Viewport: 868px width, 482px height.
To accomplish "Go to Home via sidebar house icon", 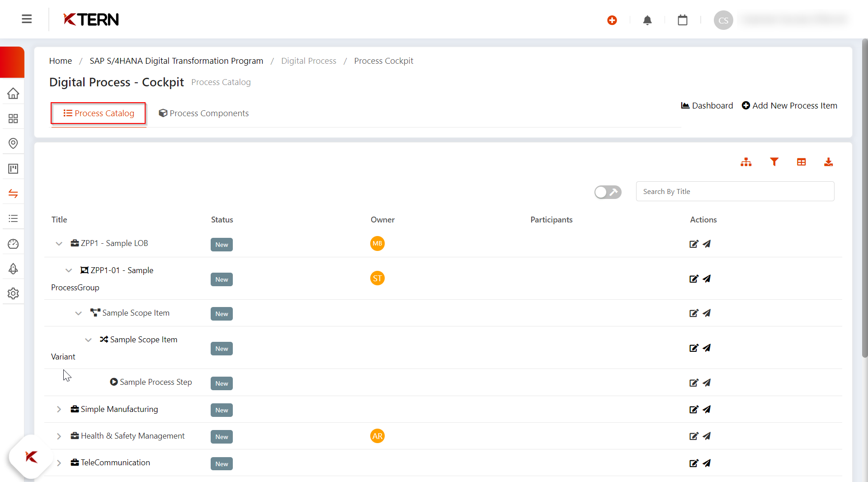I will (x=13, y=94).
